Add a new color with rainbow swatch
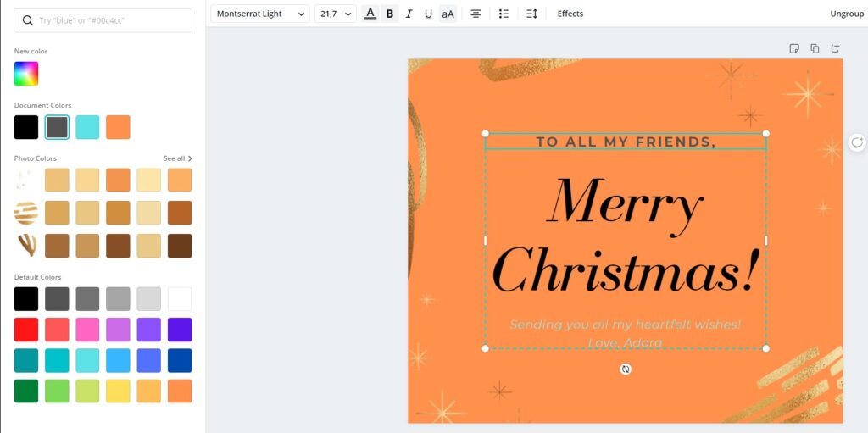 [26, 74]
